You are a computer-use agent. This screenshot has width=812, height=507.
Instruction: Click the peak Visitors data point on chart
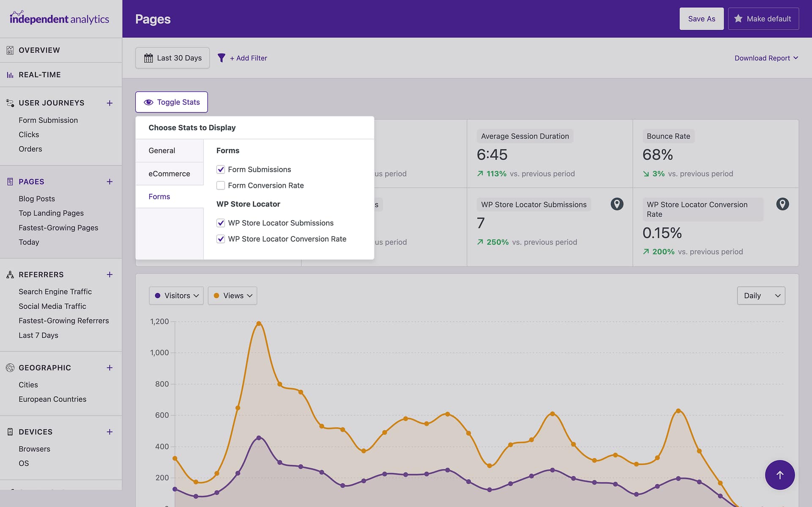[259, 438]
